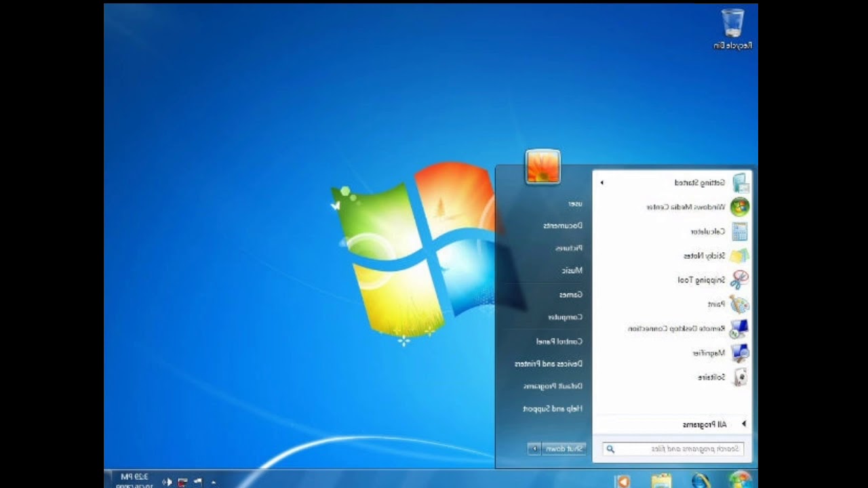Launch Remote Desktop Connection icon
This screenshot has height=488, width=868.
coord(740,329)
